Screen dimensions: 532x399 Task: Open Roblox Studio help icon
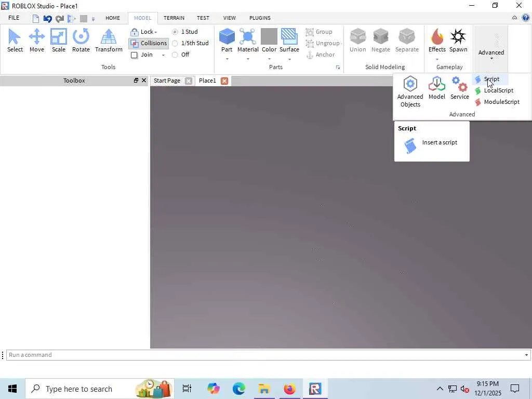click(526, 18)
